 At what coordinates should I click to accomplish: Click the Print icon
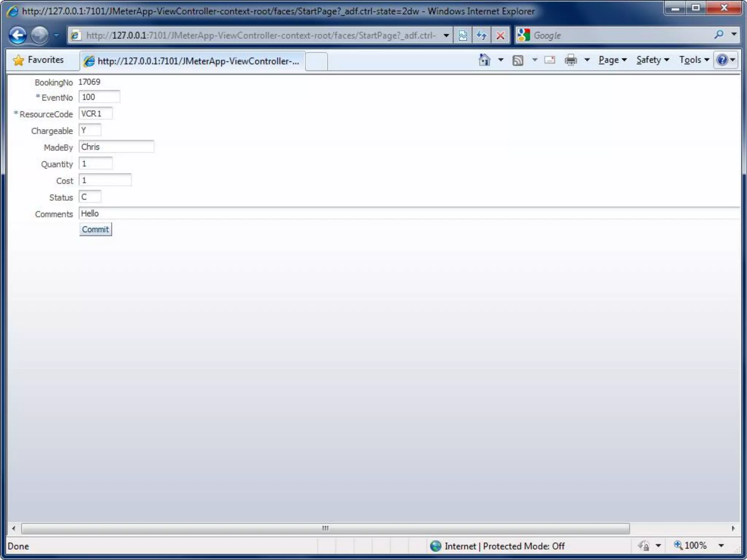[x=571, y=60]
